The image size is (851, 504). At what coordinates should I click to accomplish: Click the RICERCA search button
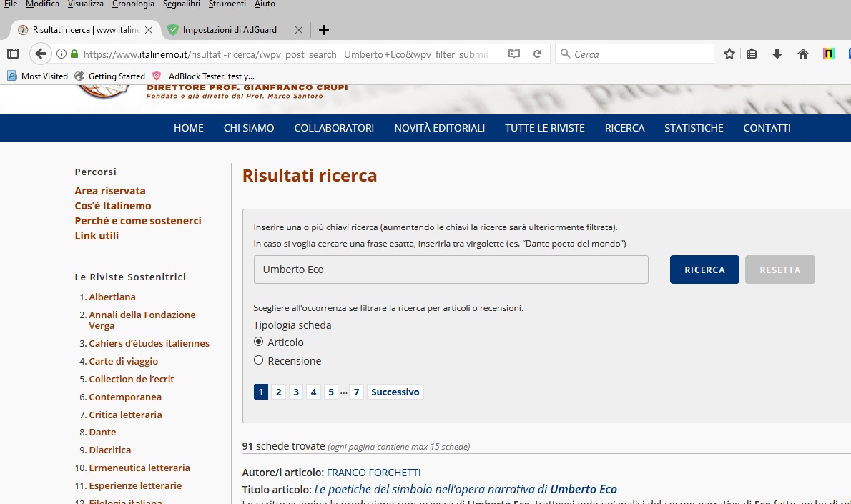pos(704,270)
